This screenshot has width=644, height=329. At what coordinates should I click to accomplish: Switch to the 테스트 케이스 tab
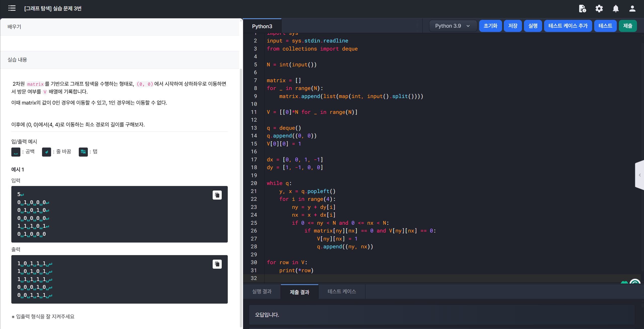(x=342, y=292)
